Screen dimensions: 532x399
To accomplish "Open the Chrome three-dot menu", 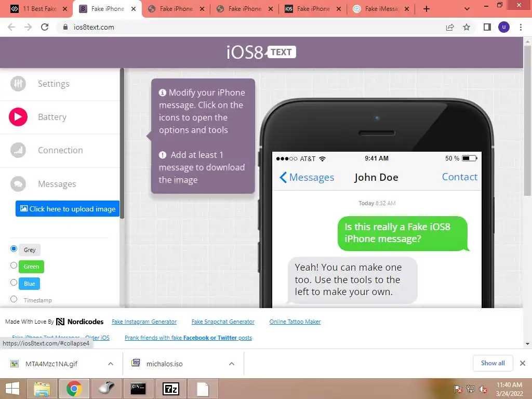I will point(521,27).
